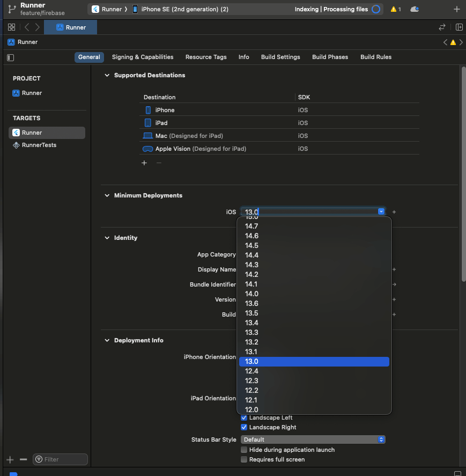Pick 12.4 from the version dropdown
This screenshot has width=466, height=476.
314,371
